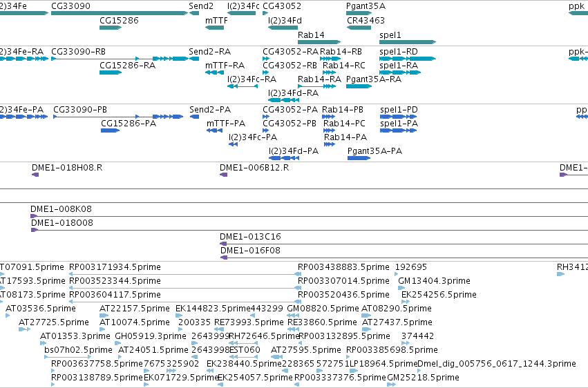Click the AT22157.5prime EST label
This screenshot has width=588, height=388.
(135, 309)
